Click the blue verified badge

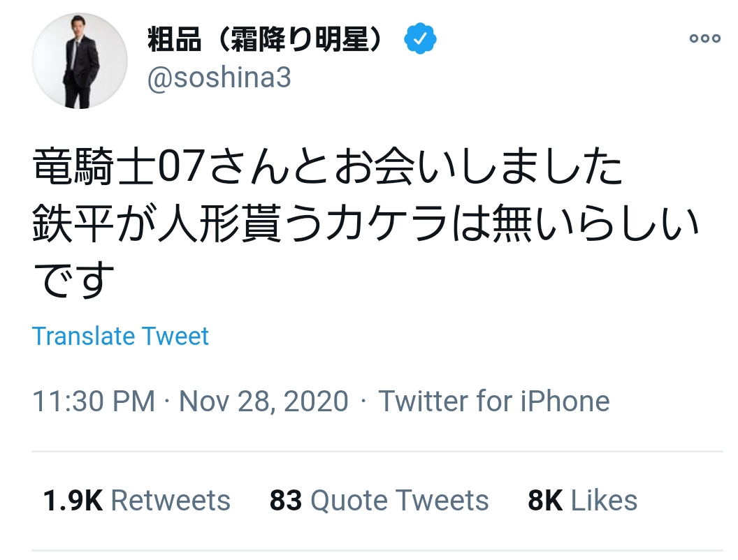click(421, 40)
